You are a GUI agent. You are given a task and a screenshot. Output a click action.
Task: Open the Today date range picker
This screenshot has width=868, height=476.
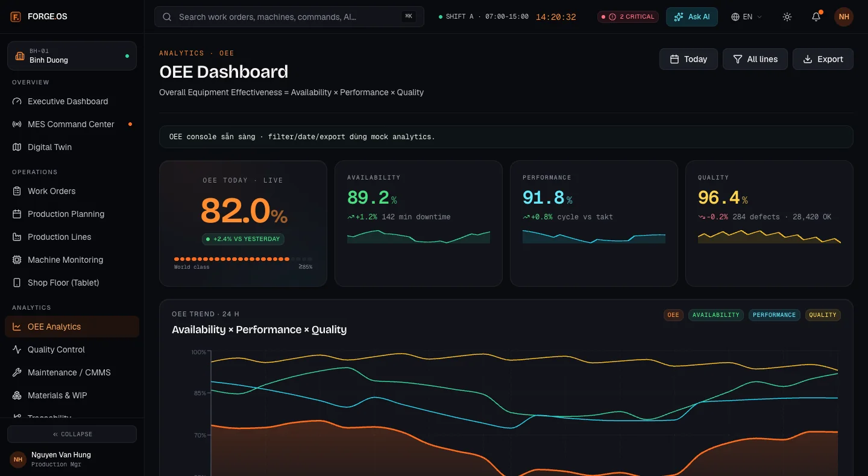point(688,59)
